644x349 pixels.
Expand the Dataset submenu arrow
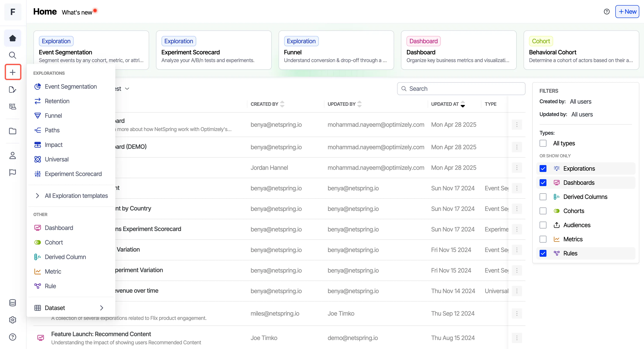click(101, 308)
